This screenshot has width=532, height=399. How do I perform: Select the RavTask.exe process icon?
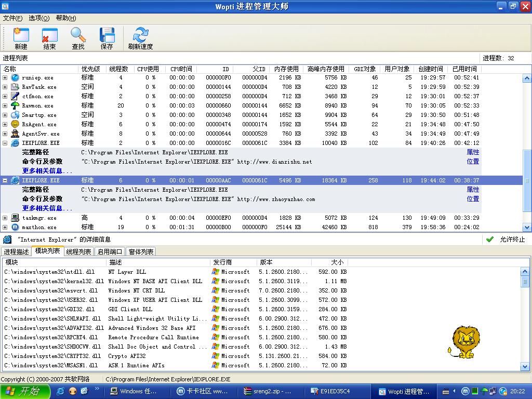15,87
